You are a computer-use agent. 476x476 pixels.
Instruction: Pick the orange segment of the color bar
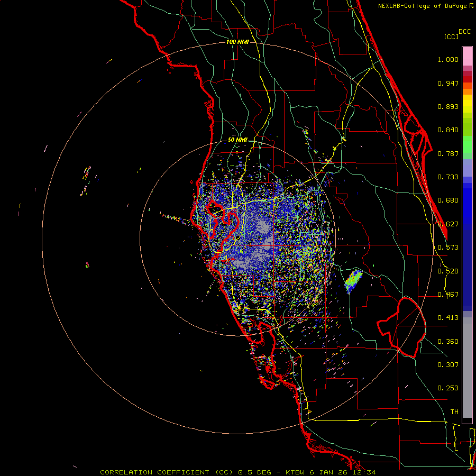pos(467,91)
